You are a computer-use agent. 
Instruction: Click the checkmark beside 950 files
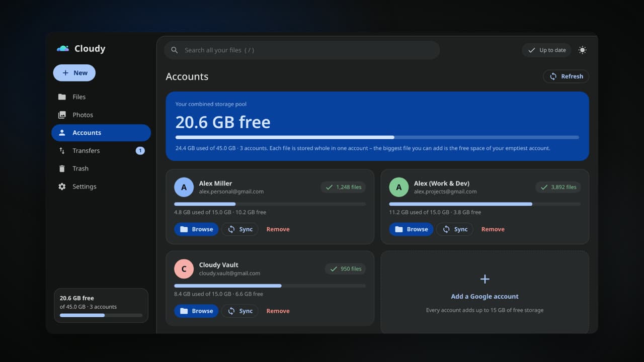[333, 269]
